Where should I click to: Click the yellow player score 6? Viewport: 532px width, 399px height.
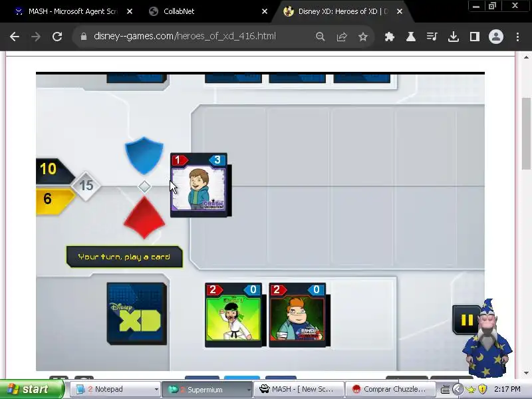click(47, 199)
